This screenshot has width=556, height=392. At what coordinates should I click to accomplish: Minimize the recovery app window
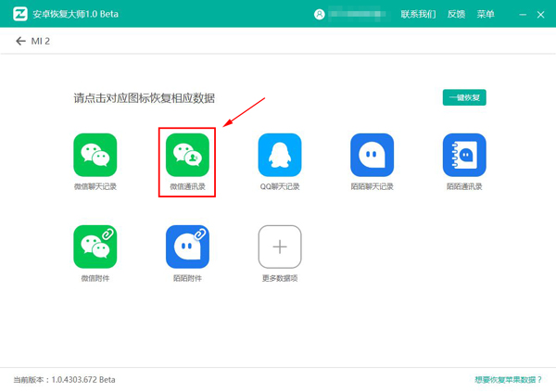pos(523,15)
